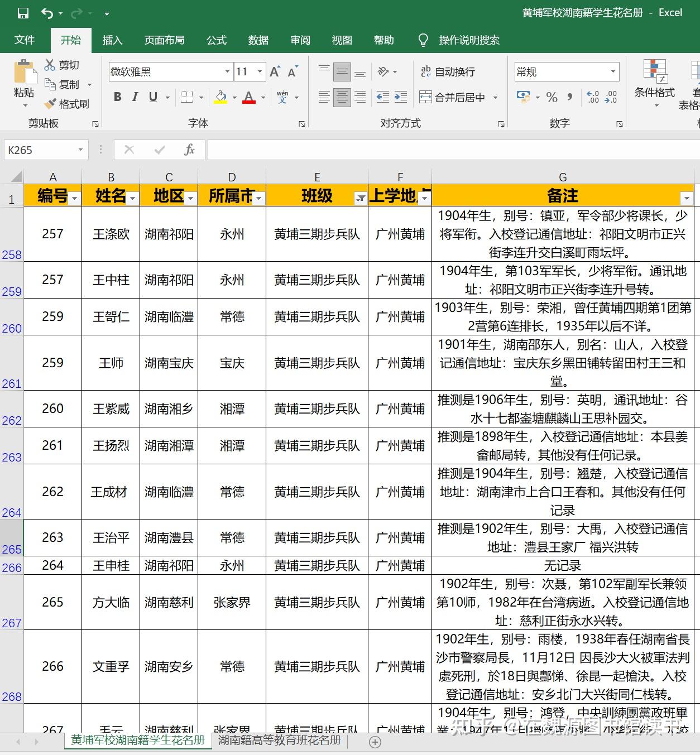Open the 文件 (File) tab
This screenshot has width=700, height=755.
pyautogui.click(x=25, y=40)
